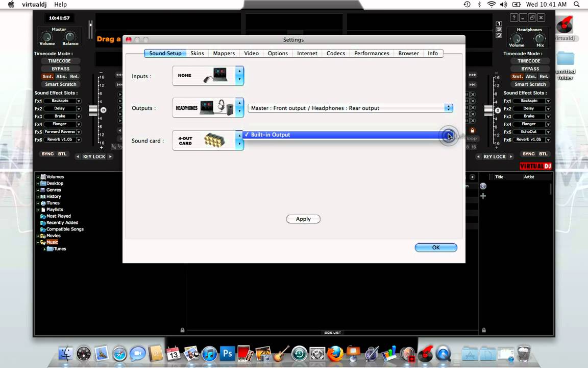The image size is (588, 368).
Task: Enable right deck Smart Scratch
Action: pyautogui.click(x=530, y=84)
